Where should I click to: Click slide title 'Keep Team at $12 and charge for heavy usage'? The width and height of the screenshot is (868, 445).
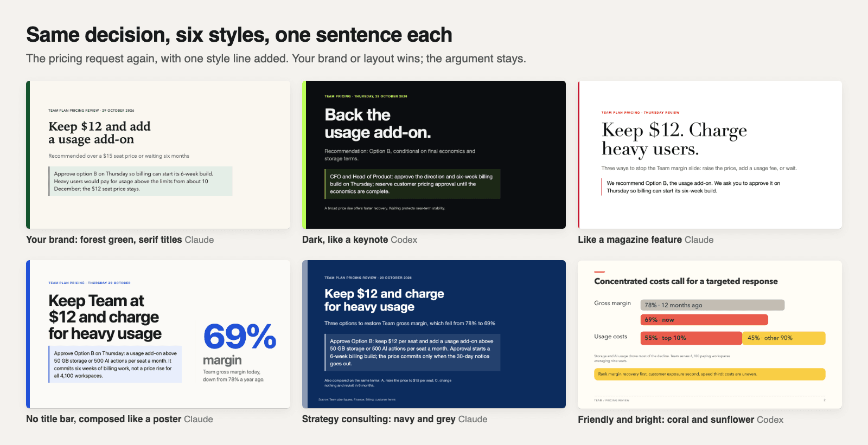(105, 317)
